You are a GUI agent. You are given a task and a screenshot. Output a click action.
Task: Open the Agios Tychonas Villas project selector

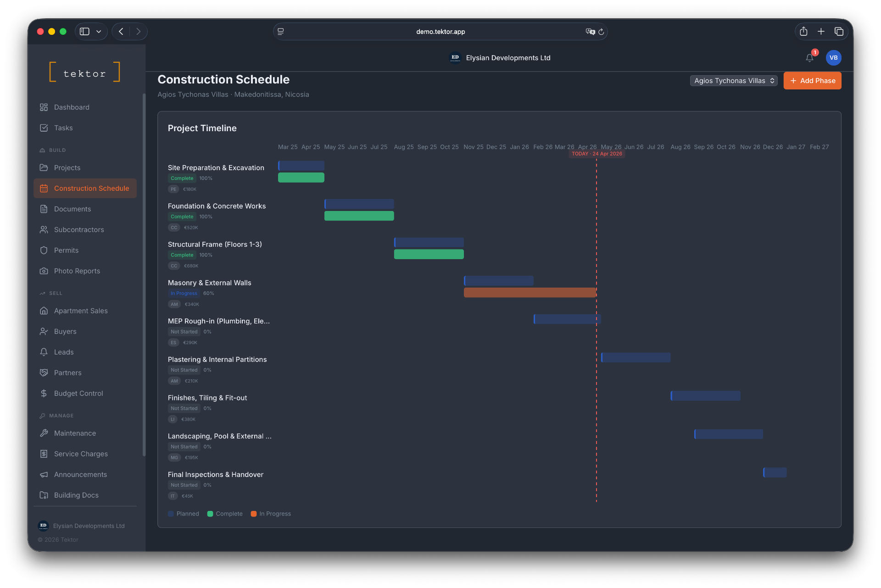[733, 80]
